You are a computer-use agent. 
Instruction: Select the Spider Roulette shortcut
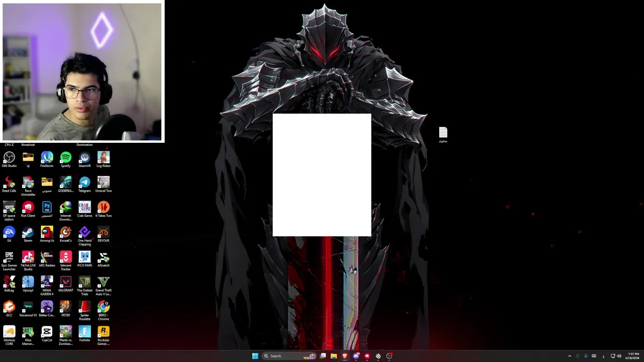85,311
